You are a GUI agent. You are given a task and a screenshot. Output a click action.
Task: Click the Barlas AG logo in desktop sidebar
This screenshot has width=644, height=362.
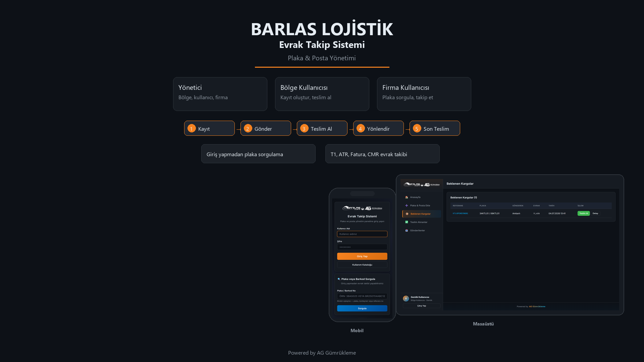(422, 184)
